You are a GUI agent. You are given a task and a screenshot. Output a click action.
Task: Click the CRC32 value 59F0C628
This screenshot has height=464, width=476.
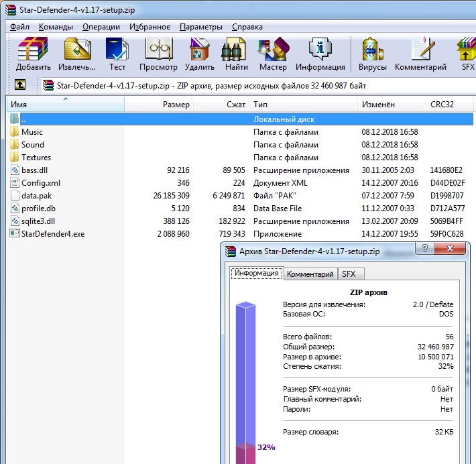[x=447, y=234]
